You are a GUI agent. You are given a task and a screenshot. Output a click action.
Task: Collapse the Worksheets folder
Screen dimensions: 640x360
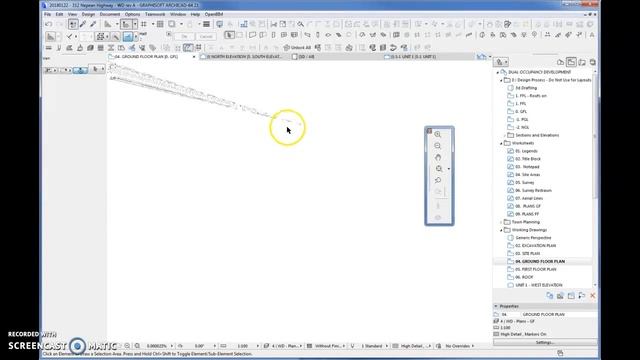coord(501,143)
